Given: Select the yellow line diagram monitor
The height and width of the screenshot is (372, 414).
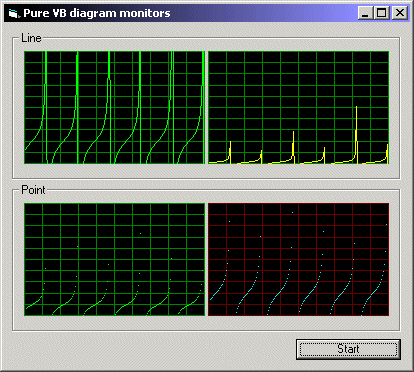Looking at the screenshot, I should click(x=299, y=107).
